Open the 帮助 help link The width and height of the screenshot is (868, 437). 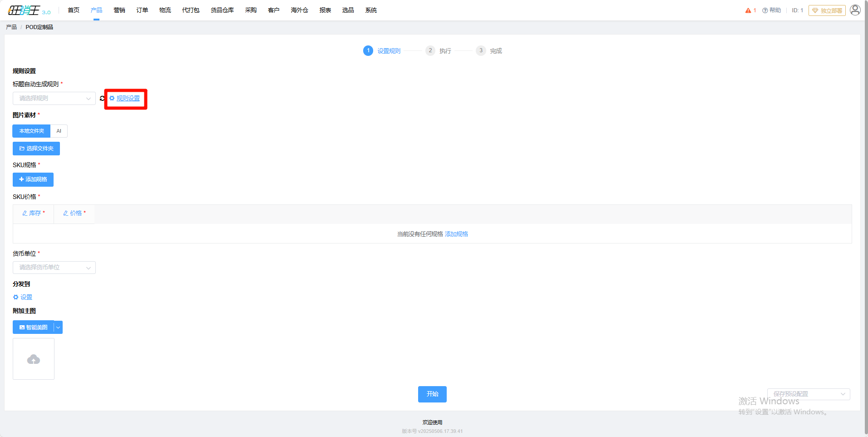[x=772, y=10]
